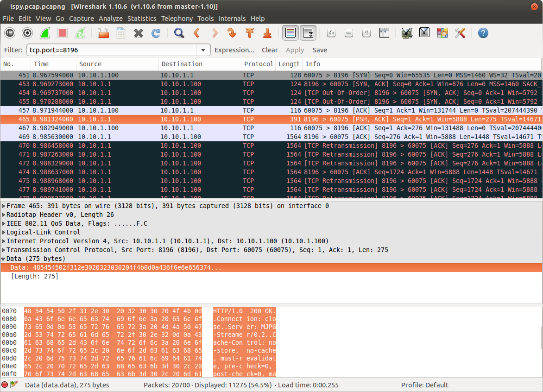Expand Internet Protocol Version 4 row
543x392 pixels.
(x=3, y=241)
